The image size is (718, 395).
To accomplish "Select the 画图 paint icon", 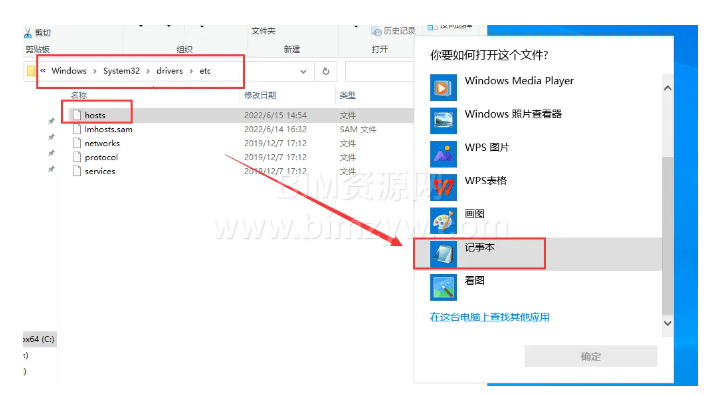I will pyautogui.click(x=443, y=221).
